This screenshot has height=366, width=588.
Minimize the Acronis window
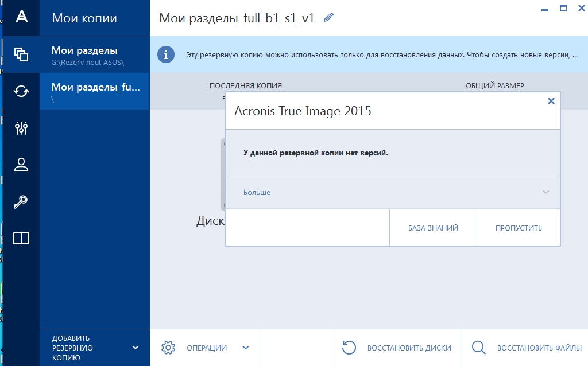(545, 10)
